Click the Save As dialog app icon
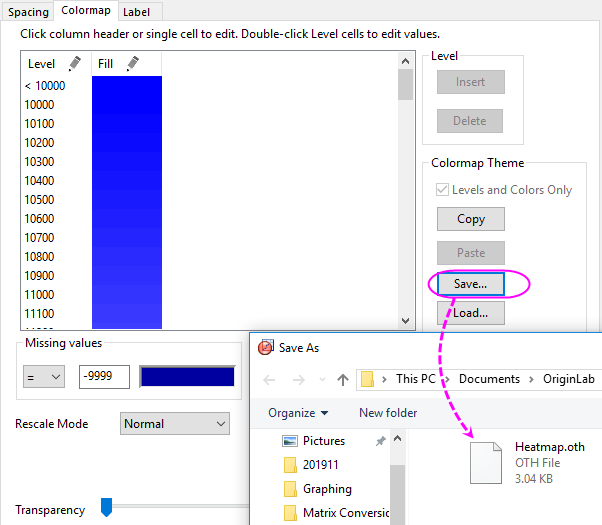Screen dimensions: 602x525 click(x=265, y=348)
